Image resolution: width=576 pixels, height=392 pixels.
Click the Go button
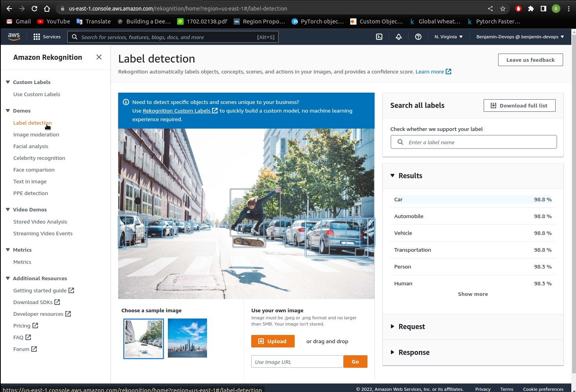click(x=355, y=362)
